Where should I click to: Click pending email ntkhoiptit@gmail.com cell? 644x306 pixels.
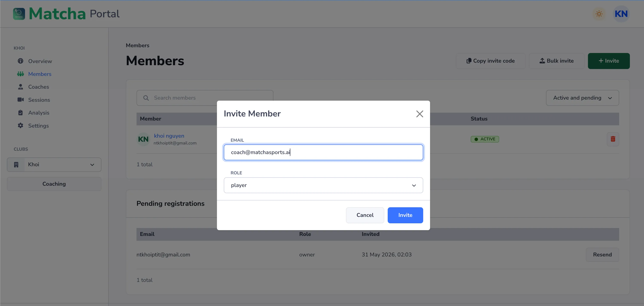pos(163,255)
